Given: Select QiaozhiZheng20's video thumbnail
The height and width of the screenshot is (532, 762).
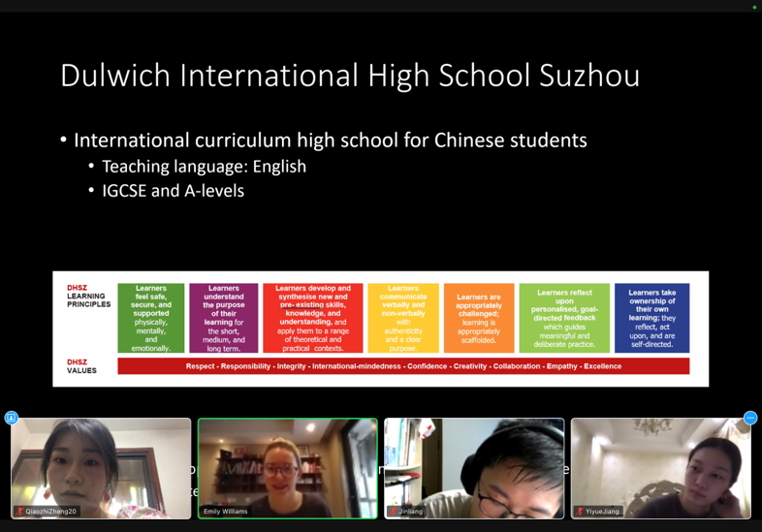Looking at the screenshot, I should [x=101, y=468].
